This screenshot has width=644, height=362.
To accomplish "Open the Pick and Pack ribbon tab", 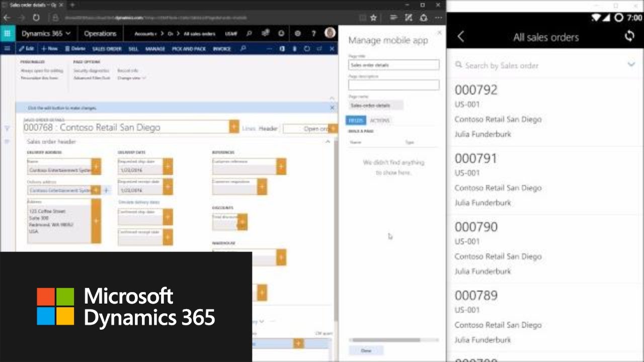I will click(189, 49).
